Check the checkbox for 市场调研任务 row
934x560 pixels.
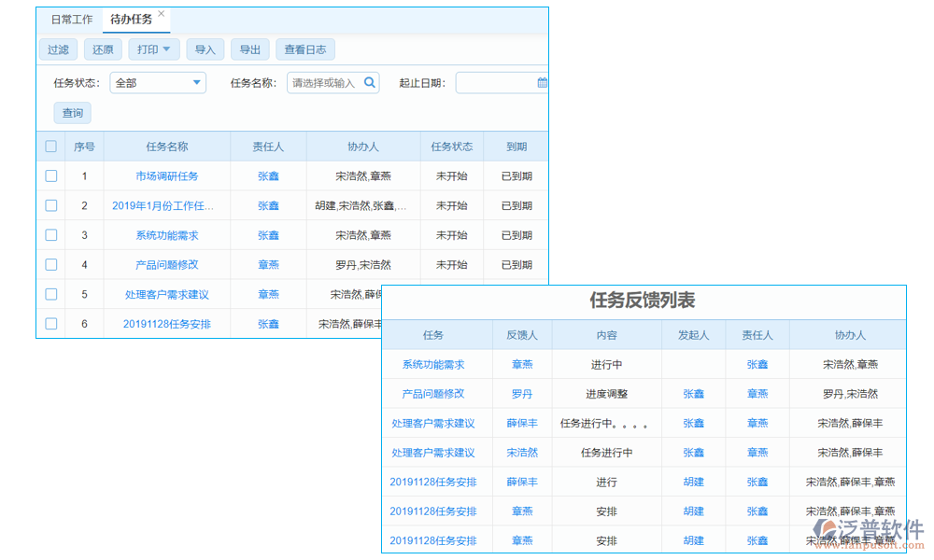(50, 175)
